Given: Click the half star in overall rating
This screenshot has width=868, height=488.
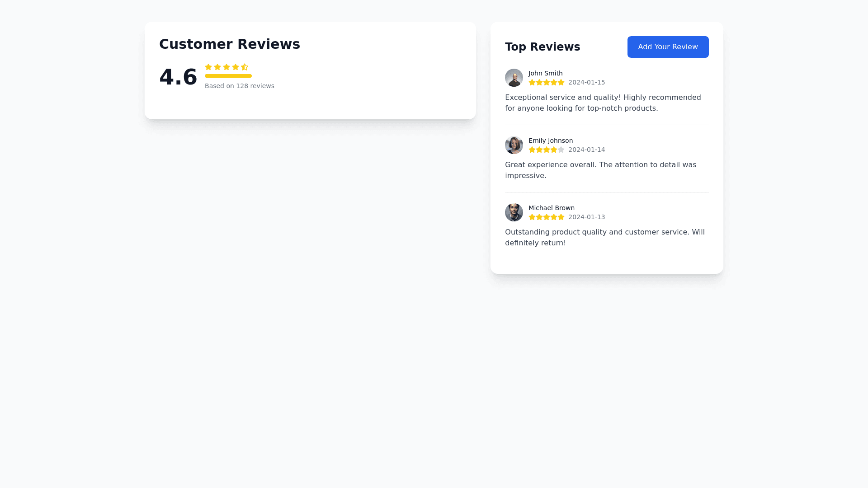Looking at the screenshot, I should (245, 67).
